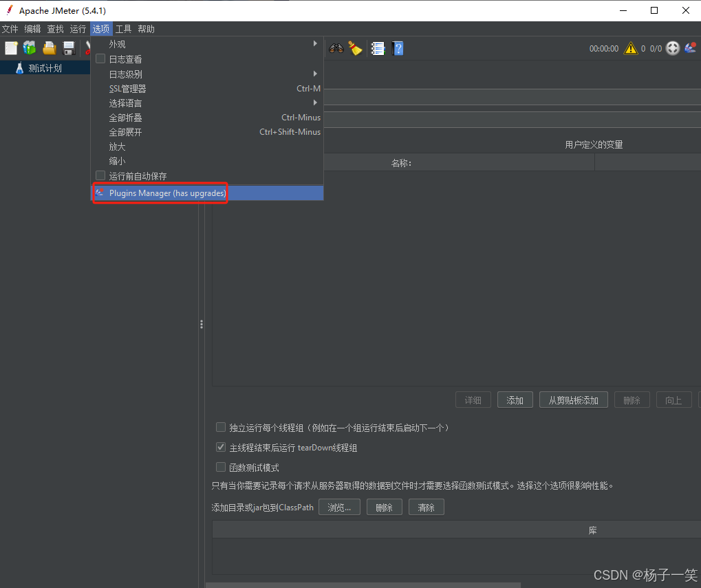Choose 全部展开 menu entry
The width and height of the screenshot is (701, 588).
pos(208,132)
